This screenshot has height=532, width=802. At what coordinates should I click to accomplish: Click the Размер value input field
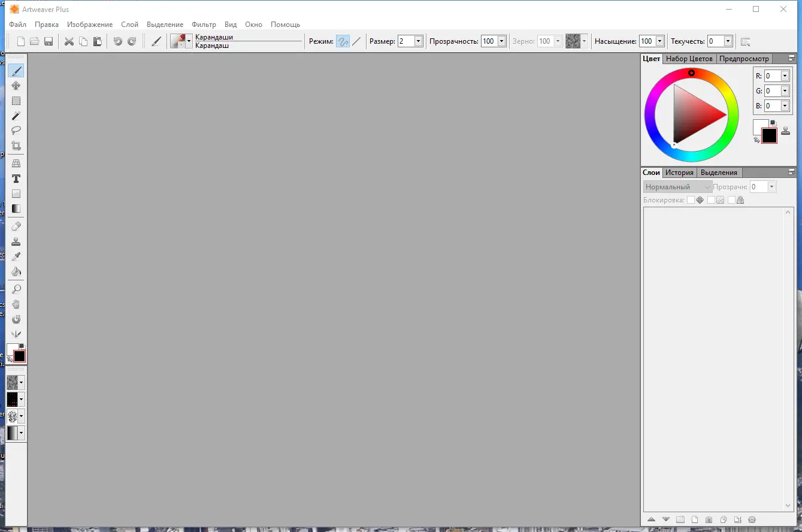pyautogui.click(x=406, y=41)
